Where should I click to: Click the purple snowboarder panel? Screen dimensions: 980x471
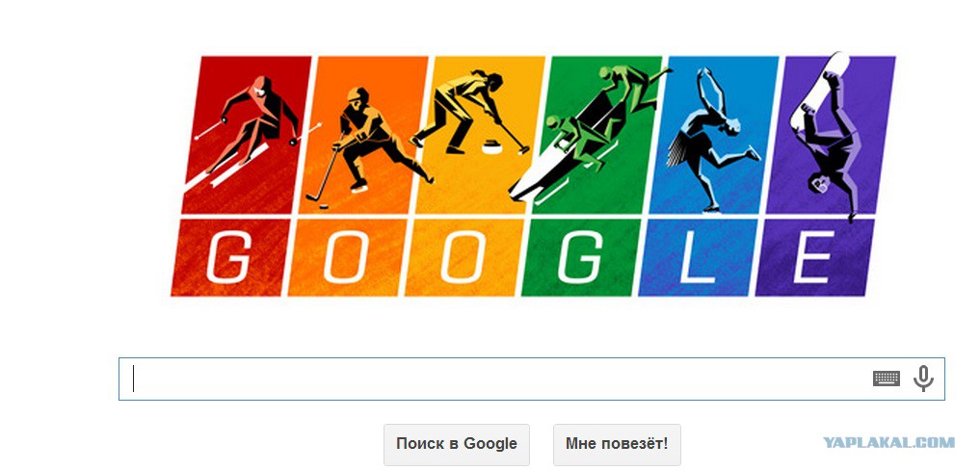pos(831,134)
